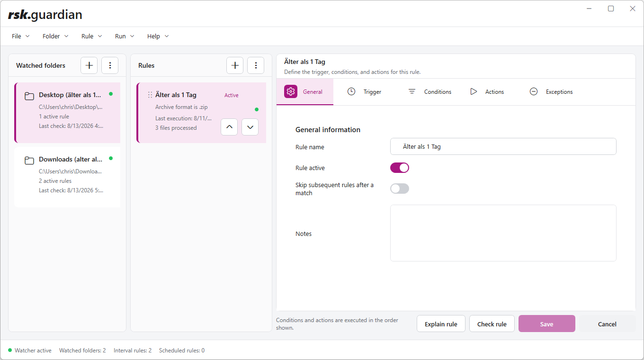Enable Skip subsequent rules after a match

400,189
